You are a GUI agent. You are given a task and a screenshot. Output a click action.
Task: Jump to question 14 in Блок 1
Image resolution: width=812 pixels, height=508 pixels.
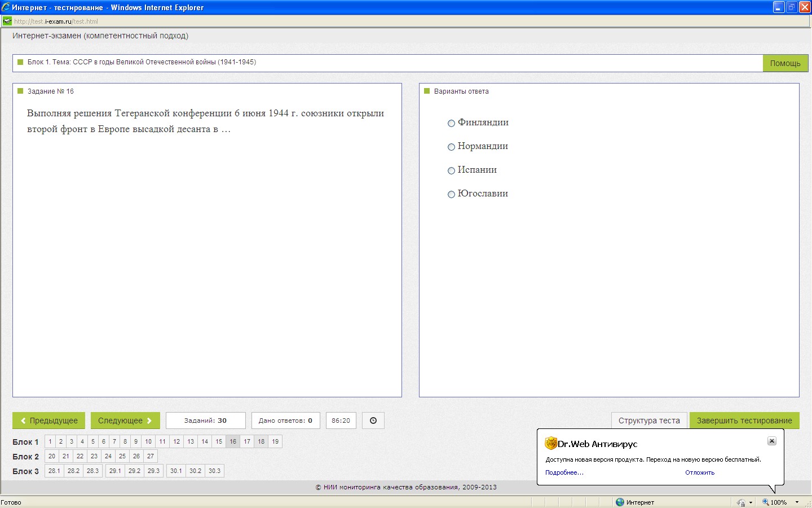[x=205, y=441]
